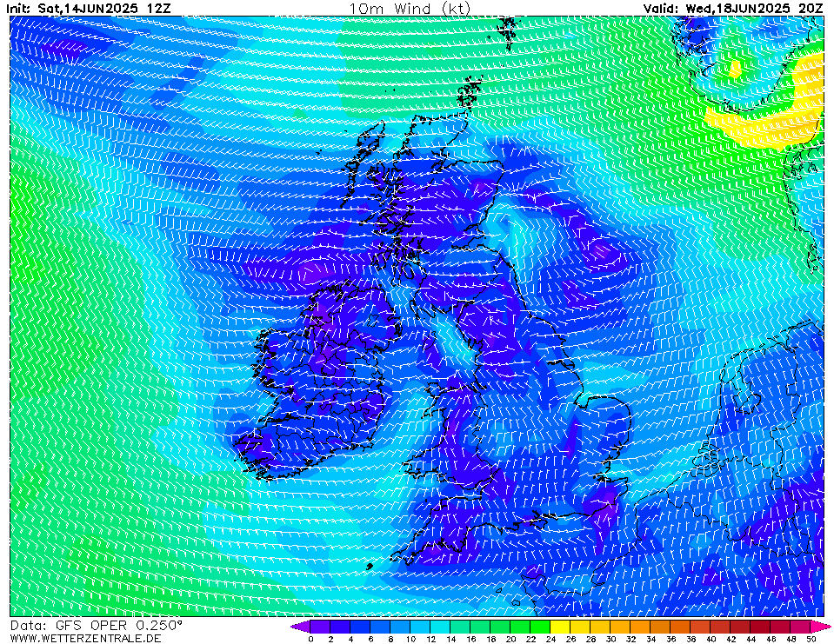Select the violet 0–2 kt legend swatch

click(x=320, y=627)
